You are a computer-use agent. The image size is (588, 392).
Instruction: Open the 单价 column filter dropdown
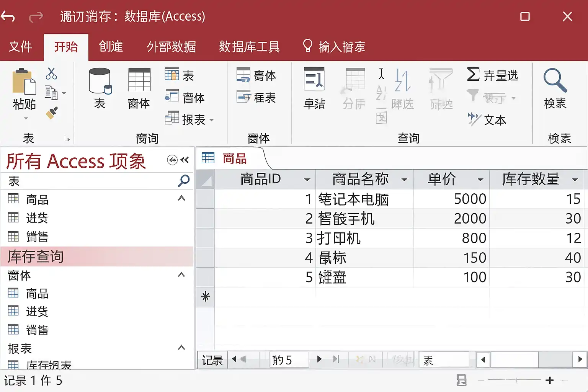point(480,180)
